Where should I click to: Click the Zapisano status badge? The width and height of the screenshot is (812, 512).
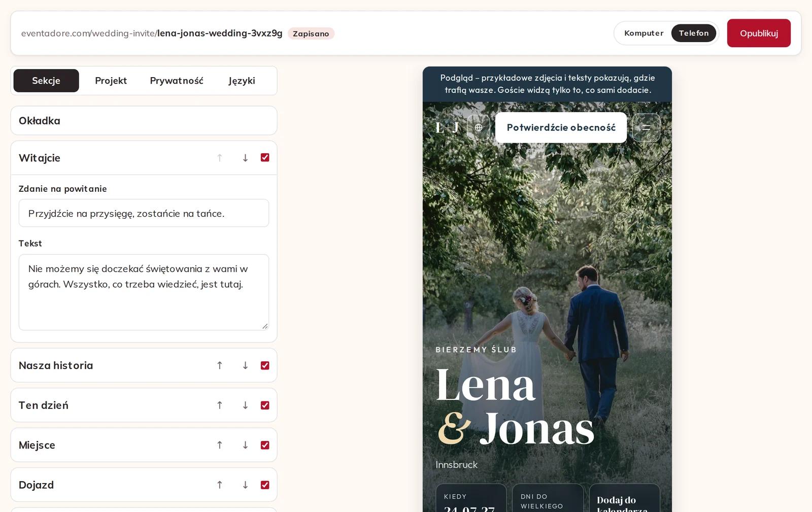(x=311, y=33)
